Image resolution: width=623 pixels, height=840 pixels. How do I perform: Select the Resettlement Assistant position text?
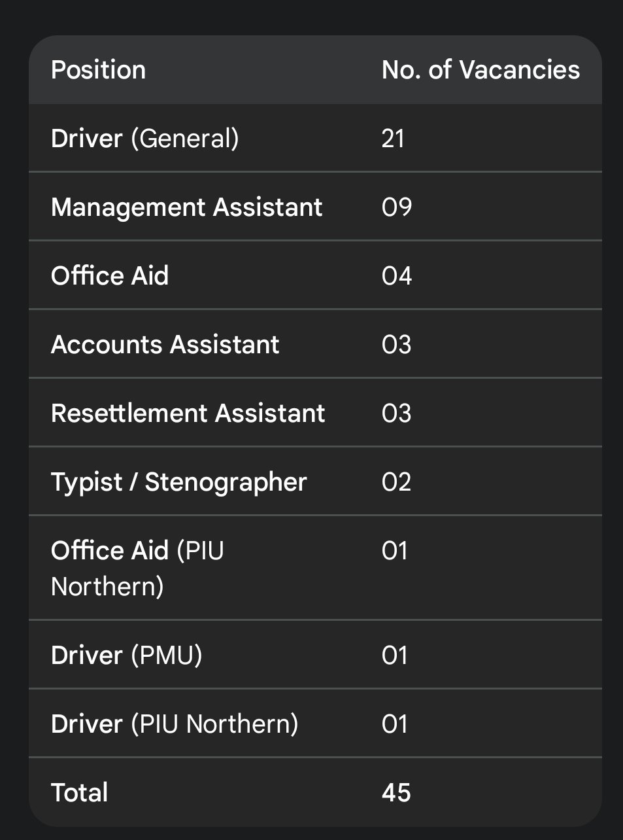[x=188, y=413]
